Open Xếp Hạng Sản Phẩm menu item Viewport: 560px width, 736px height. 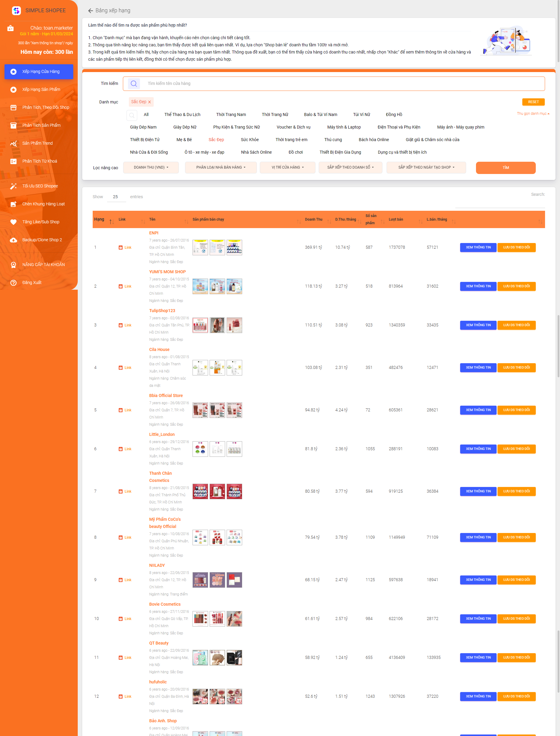41,89
